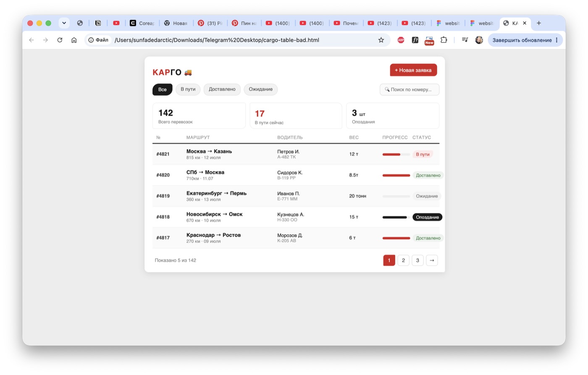Switch to the Coreap browser tab
The height and width of the screenshot is (375, 588).
coord(142,23)
